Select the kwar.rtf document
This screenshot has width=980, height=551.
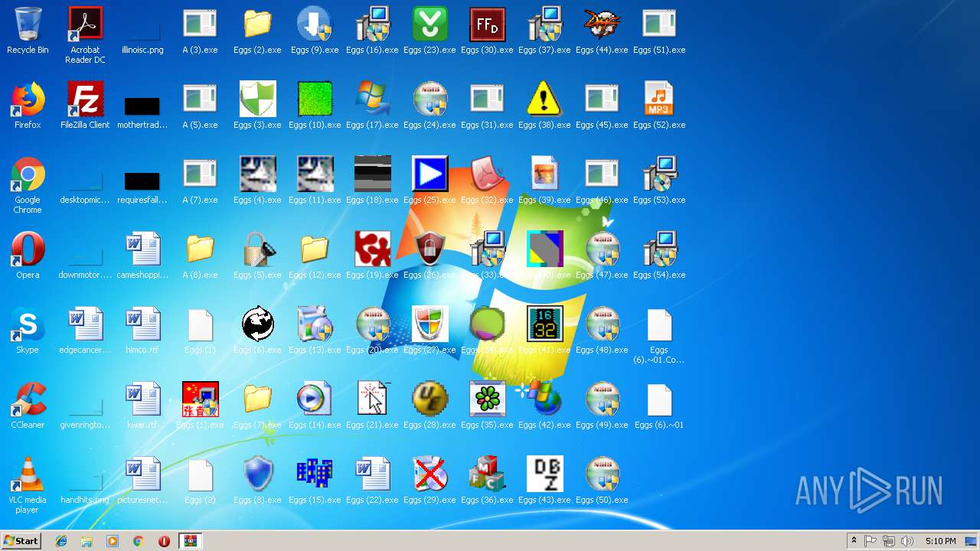[x=142, y=406]
